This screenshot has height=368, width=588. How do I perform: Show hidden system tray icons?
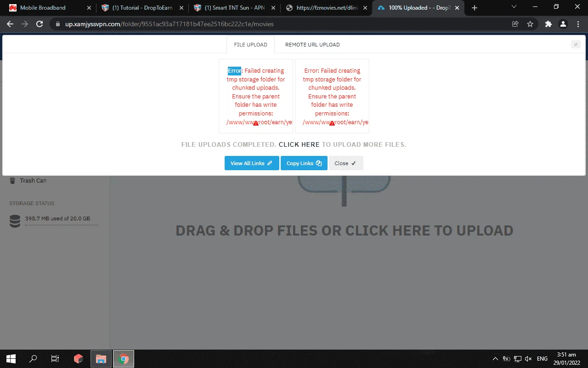tap(495, 359)
